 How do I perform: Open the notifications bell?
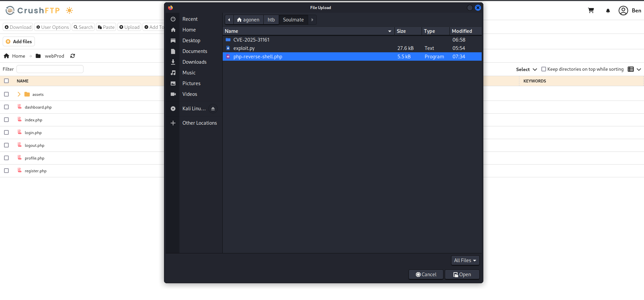pyautogui.click(x=608, y=11)
